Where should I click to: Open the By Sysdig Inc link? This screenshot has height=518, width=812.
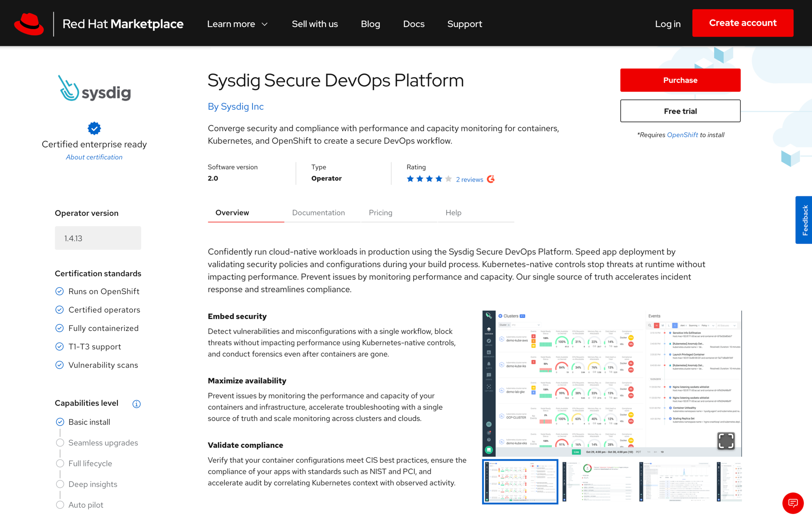236,106
